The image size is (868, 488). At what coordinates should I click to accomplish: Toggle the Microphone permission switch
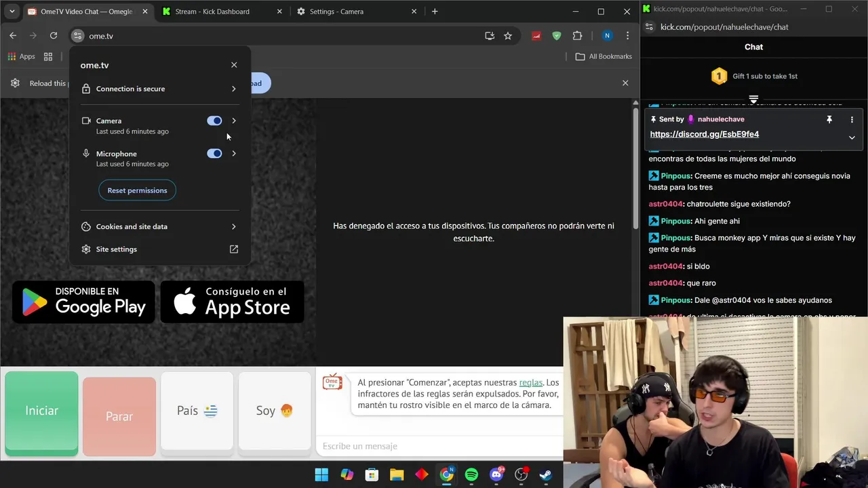click(214, 153)
